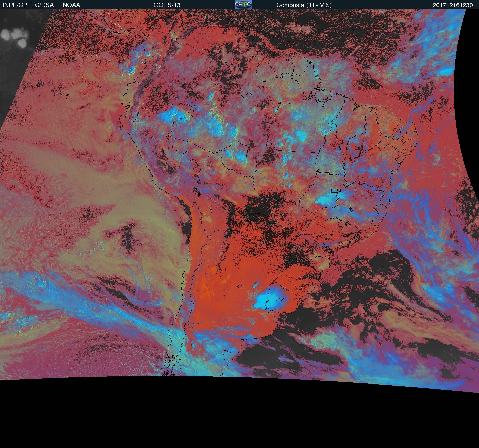Click the GOES-13 satellite name
Screen dimensions: 479x448
point(167,5)
